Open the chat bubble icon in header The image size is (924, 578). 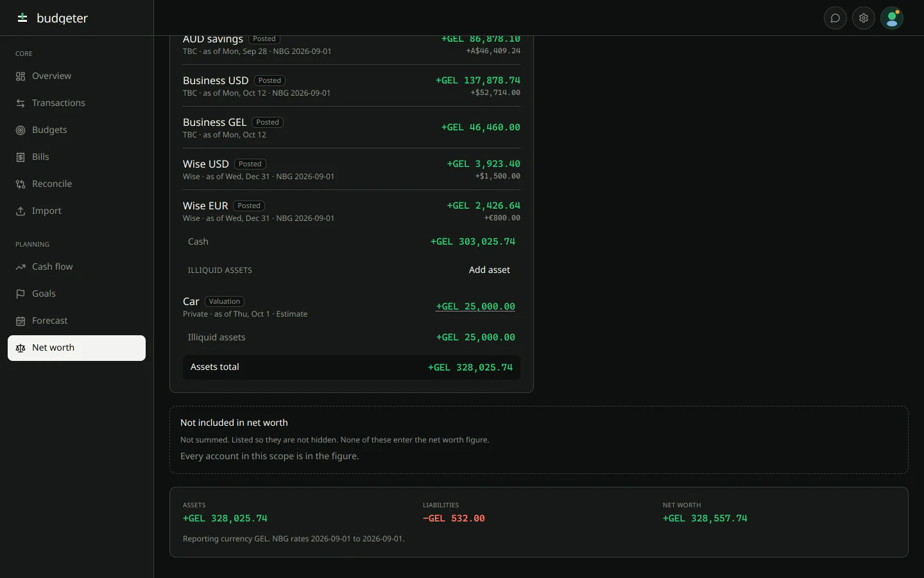(835, 18)
